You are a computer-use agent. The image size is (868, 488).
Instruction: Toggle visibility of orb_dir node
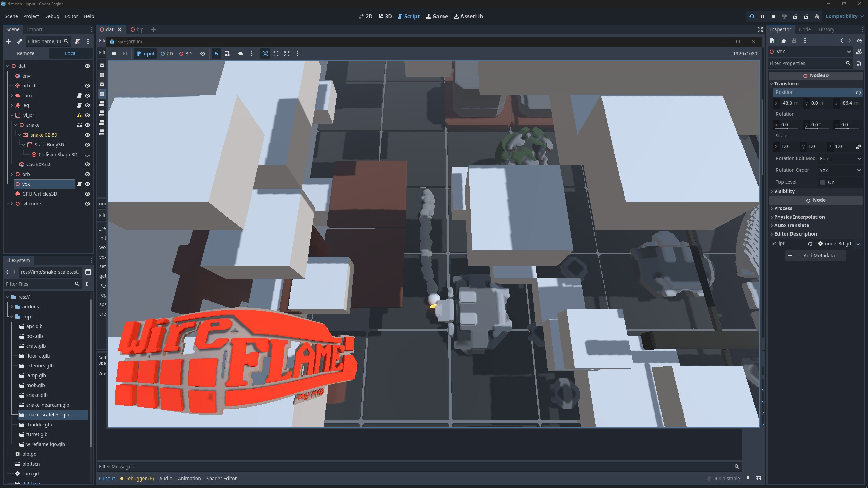coord(87,86)
